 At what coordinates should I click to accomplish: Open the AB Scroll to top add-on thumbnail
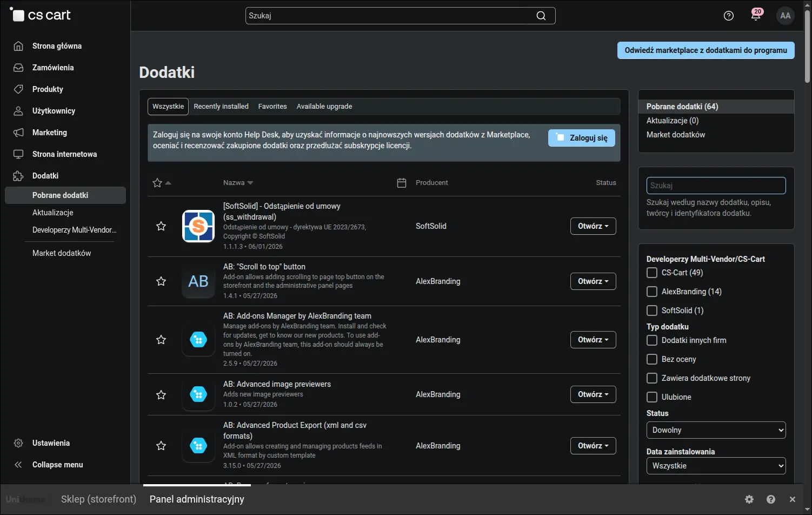(198, 281)
